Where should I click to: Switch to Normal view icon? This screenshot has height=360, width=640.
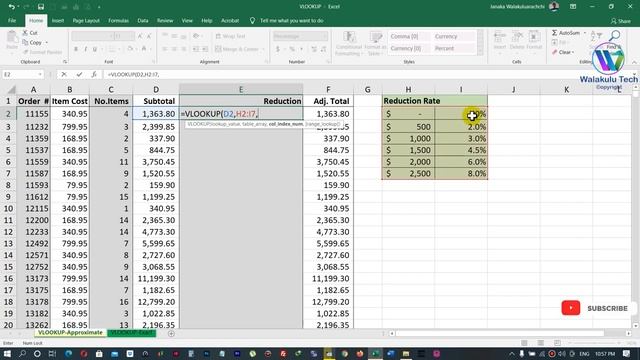point(524,343)
